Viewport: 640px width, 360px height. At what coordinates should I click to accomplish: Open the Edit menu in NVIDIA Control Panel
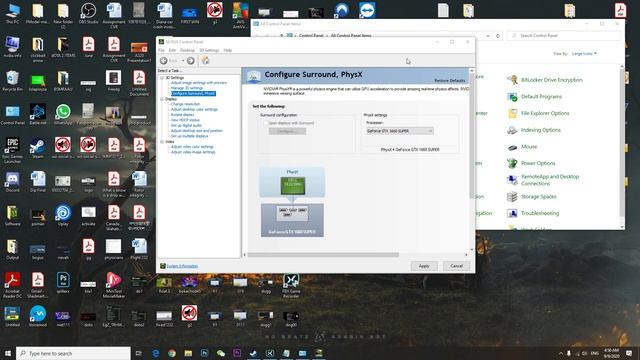coord(172,50)
